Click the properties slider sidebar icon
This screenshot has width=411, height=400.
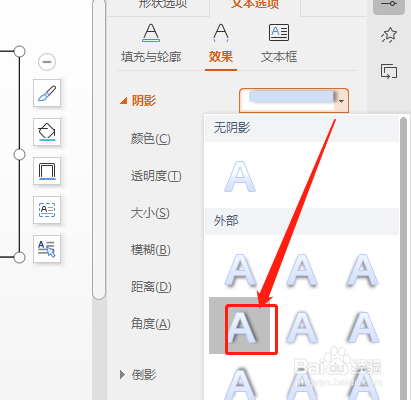pos(389,5)
